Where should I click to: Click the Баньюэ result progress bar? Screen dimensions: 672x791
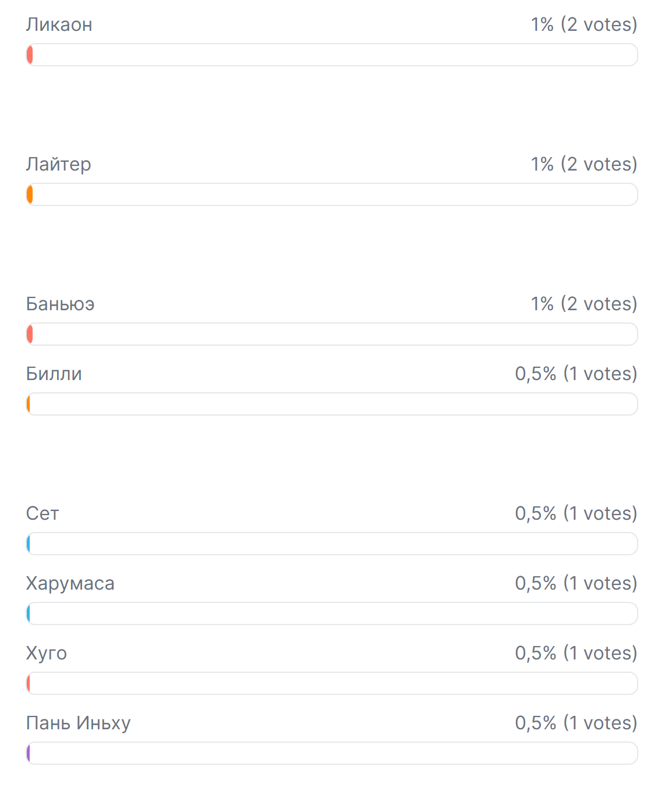[332, 334]
